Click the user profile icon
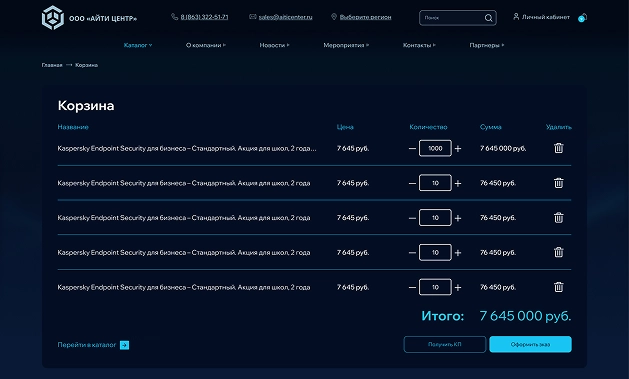 pos(516,16)
